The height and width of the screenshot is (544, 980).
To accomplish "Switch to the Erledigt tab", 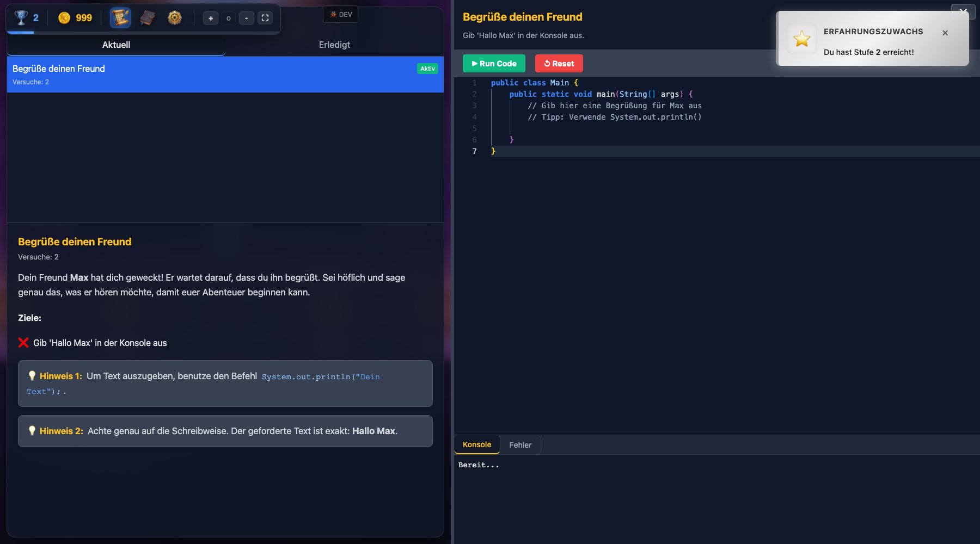I will [x=334, y=45].
